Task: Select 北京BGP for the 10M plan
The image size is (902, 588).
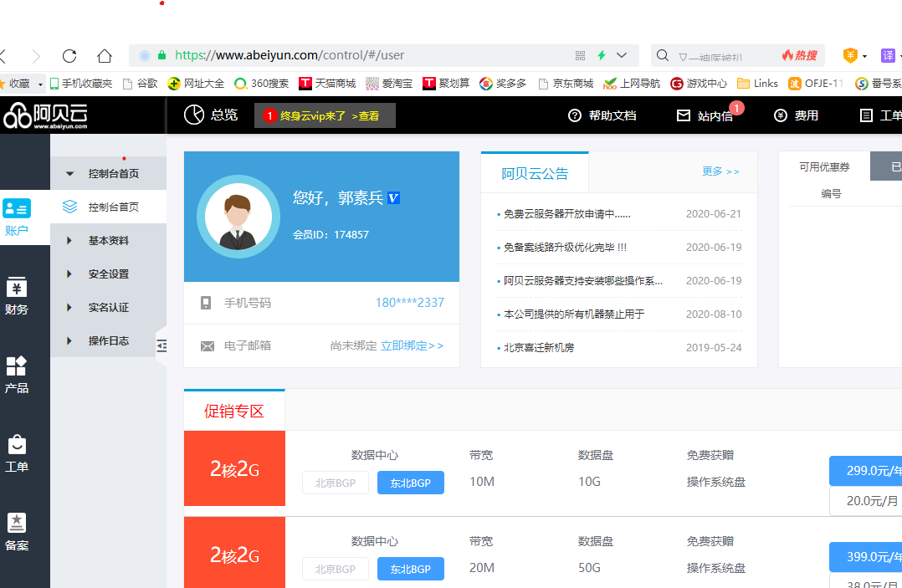Action: pos(336,483)
